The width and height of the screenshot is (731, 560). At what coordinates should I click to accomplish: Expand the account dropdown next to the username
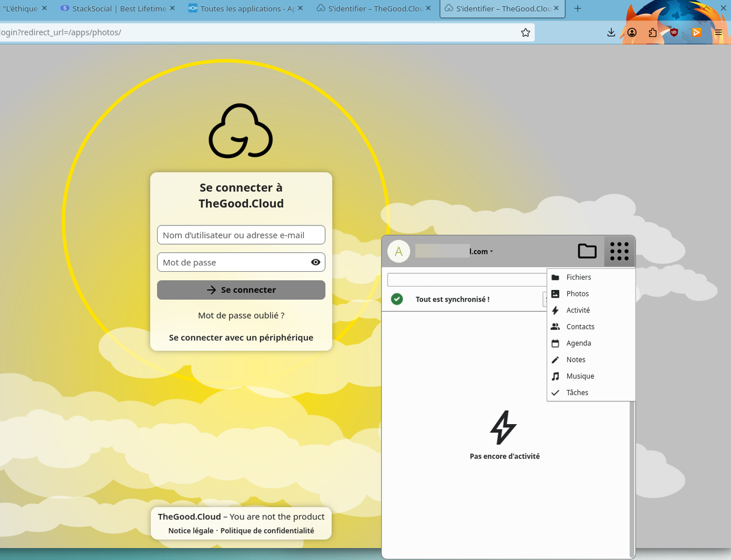492,251
